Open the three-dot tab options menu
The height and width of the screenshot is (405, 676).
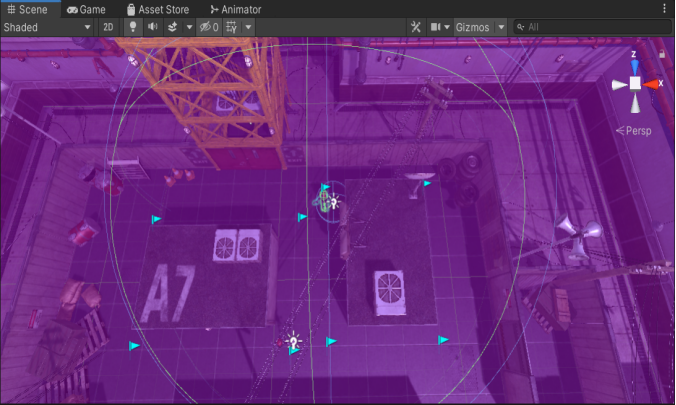[x=664, y=9]
